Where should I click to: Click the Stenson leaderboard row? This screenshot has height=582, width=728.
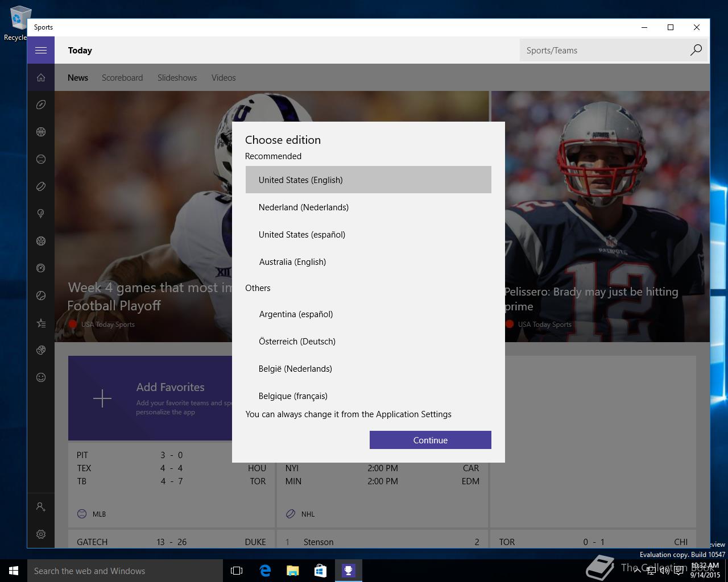(x=382, y=542)
